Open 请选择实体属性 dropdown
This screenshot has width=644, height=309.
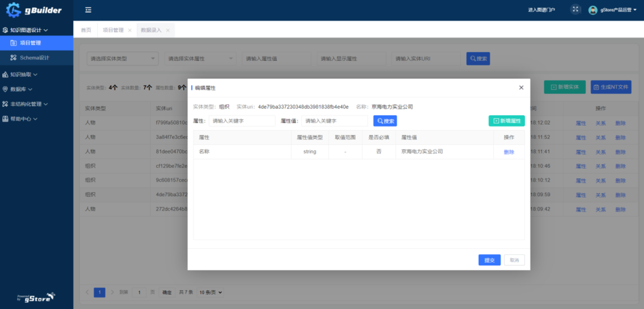pyautogui.click(x=200, y=59)
